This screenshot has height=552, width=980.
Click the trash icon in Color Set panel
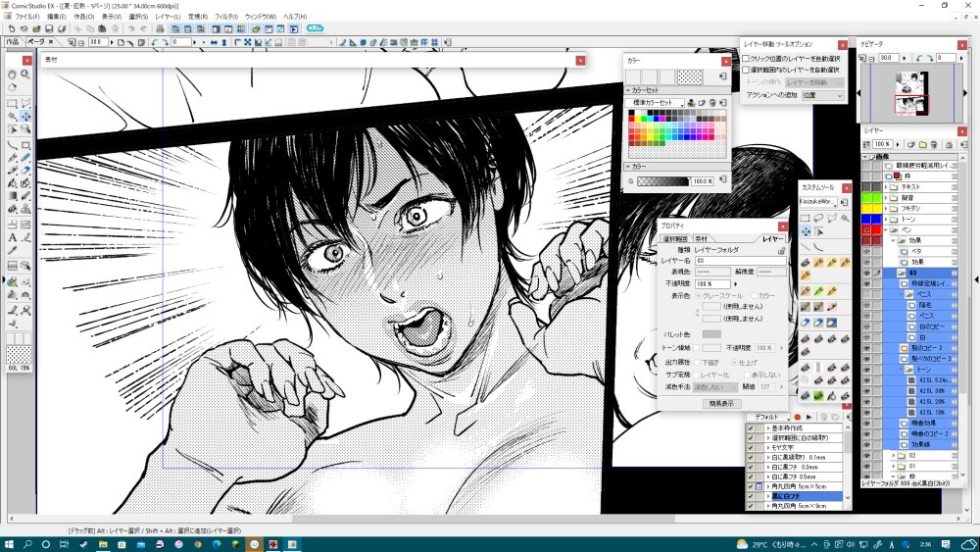(711, 103)
